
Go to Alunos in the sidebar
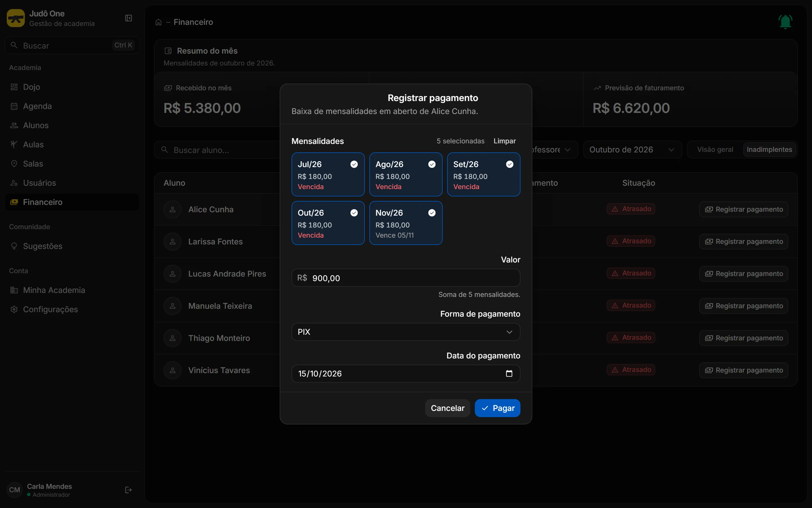tap(72, 125)
